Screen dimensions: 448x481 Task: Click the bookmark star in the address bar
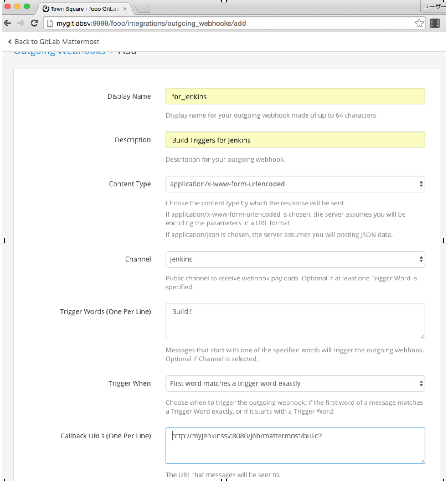pos(419,23)
